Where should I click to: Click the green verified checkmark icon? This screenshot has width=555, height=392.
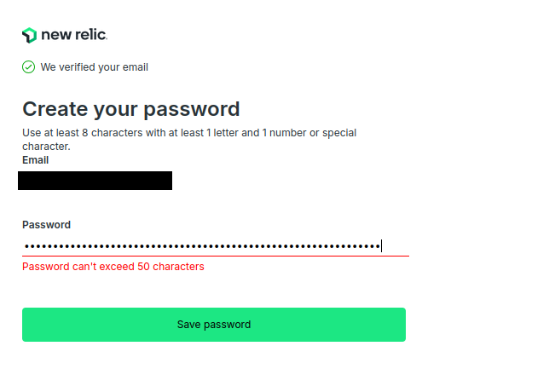coord(28,66)
